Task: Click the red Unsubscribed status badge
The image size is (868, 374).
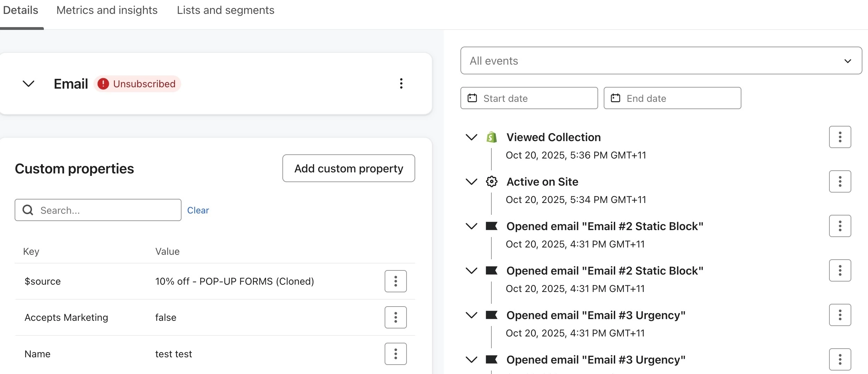Action: tap(137, 84)
